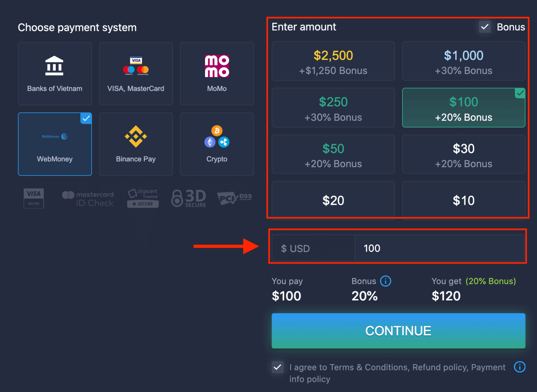Open the Bonus info tooltip icon
537x392 pixels.
click(x=385, y=281)
